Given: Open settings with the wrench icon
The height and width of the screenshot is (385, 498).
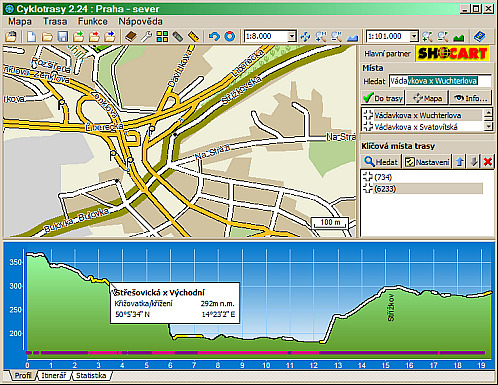Looking at the screenshot, I should [x=146, y=36].
